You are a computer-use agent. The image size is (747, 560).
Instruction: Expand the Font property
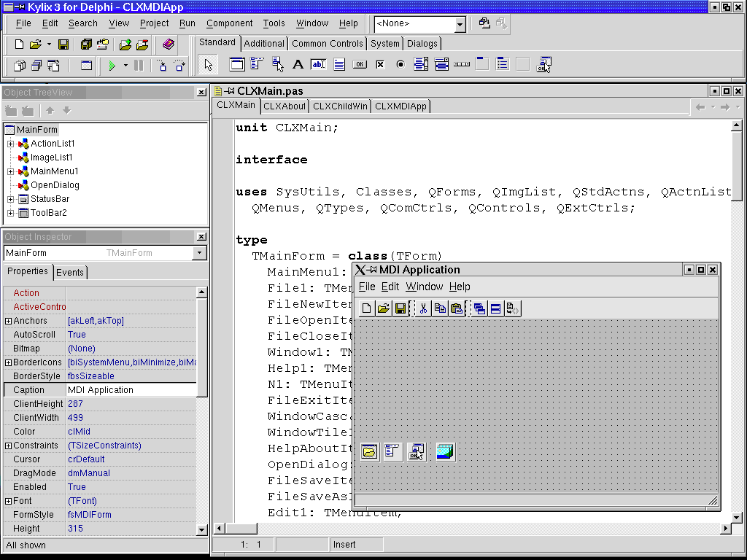tap(8, 501)
